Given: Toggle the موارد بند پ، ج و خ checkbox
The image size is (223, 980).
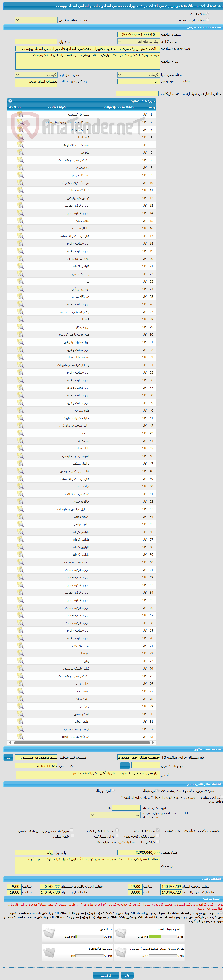Looking at the screenshot, I should point(72,830).
